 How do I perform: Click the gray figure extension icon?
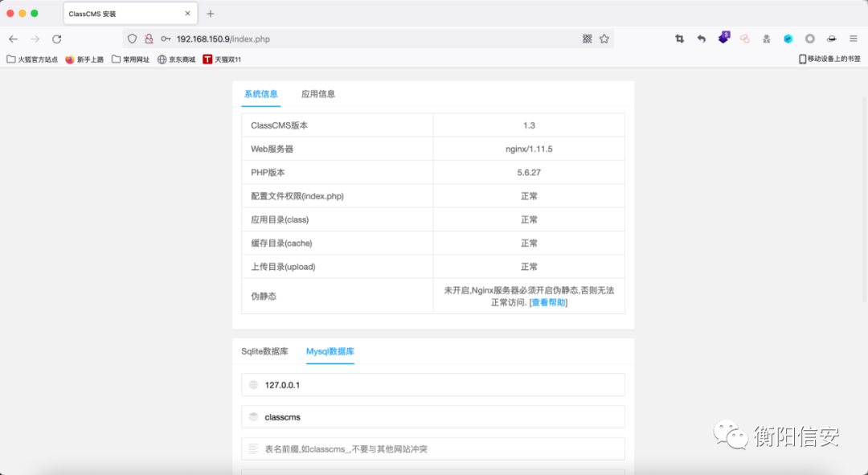[x=766, y=39]
